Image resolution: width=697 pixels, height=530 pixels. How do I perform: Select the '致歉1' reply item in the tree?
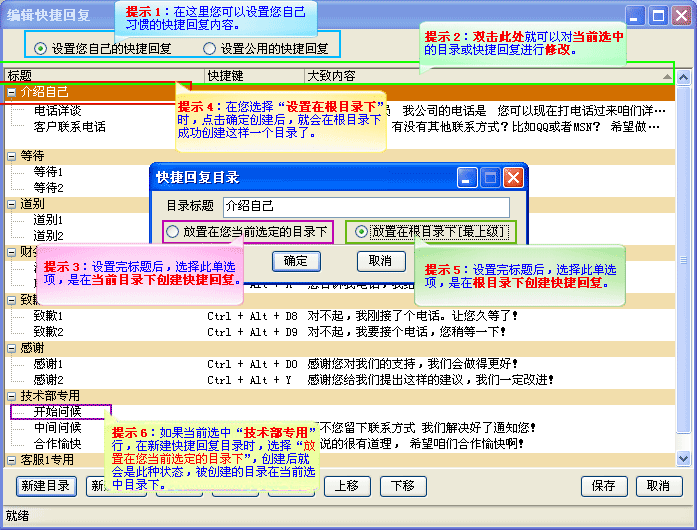(x=48, y=316)
